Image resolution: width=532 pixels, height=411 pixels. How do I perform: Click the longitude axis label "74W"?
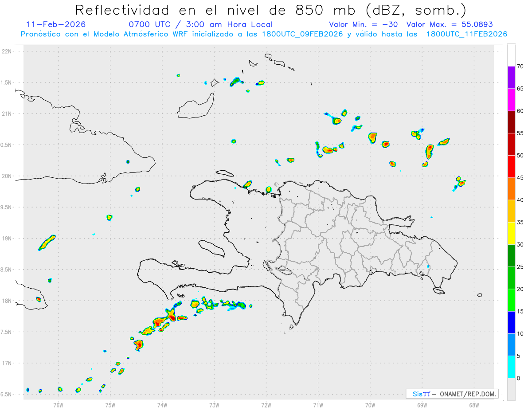coord(162,405)
